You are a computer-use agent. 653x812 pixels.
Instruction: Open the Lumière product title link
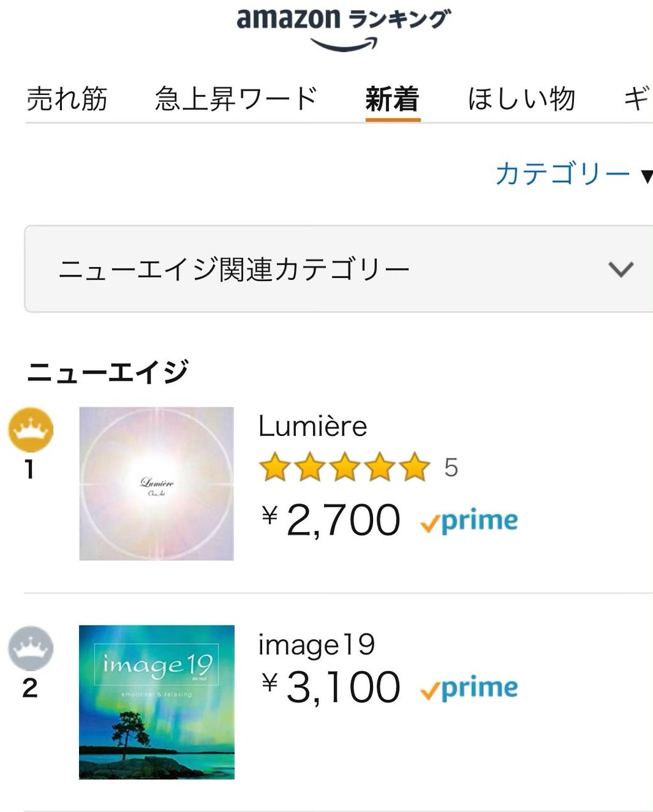point(312,426)
